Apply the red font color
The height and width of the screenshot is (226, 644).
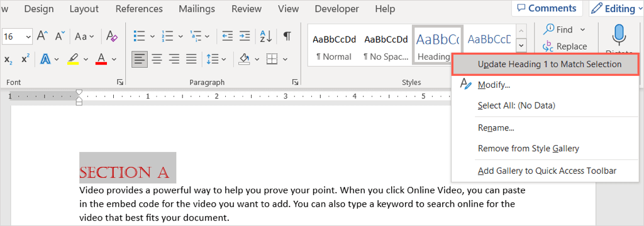tap(101, 59)
